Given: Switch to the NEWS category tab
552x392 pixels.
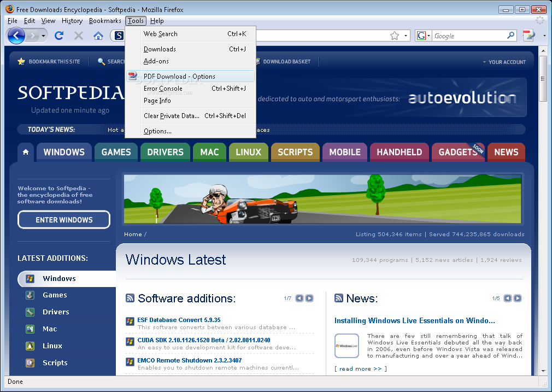Looking at the screenshot, I should coord(506,152).
